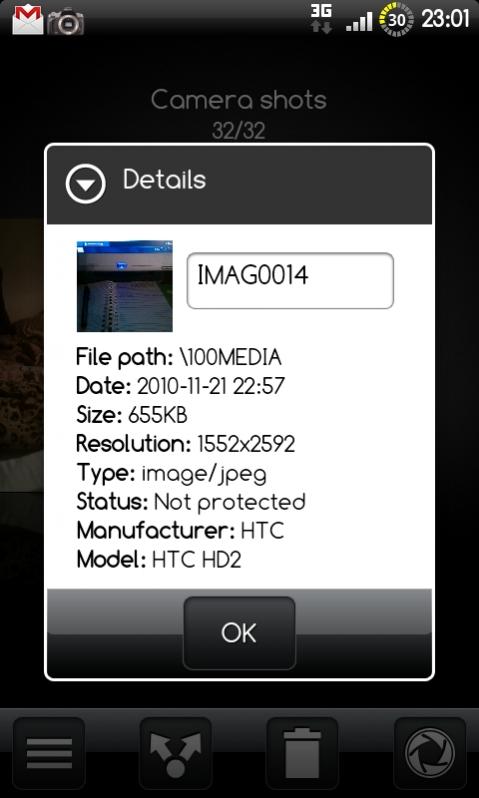Viewport: 479px width, 798px height.
Task: Click the OK button
Action: (239, 633)
